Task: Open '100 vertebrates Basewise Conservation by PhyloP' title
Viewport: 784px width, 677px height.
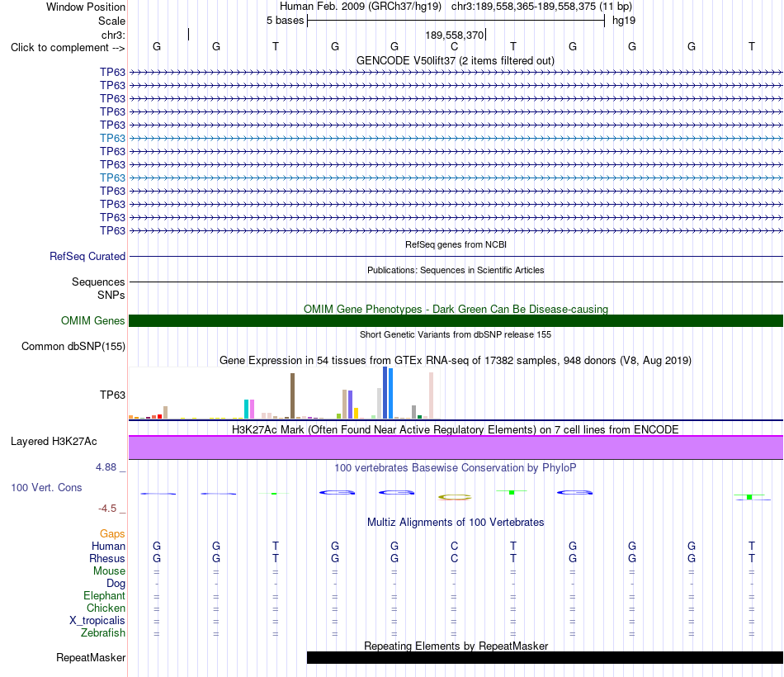Action: click(x=456, y=468)
